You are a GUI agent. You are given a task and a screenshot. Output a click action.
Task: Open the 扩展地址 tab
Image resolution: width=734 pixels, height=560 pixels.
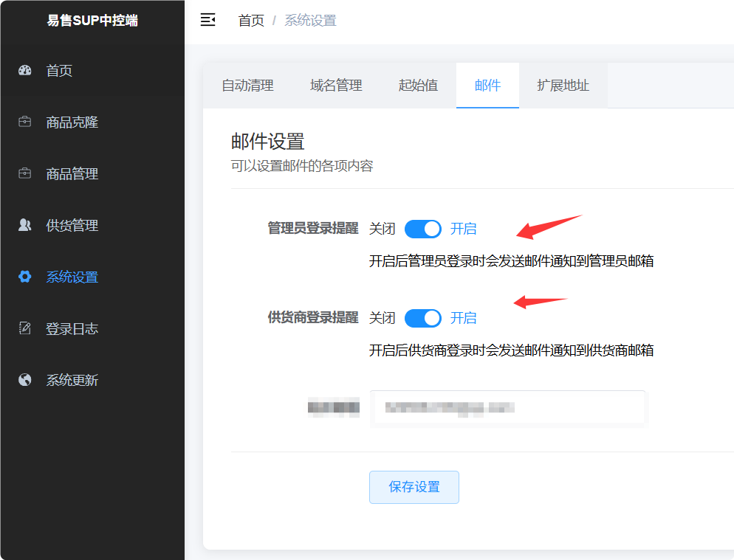(563, 85)
